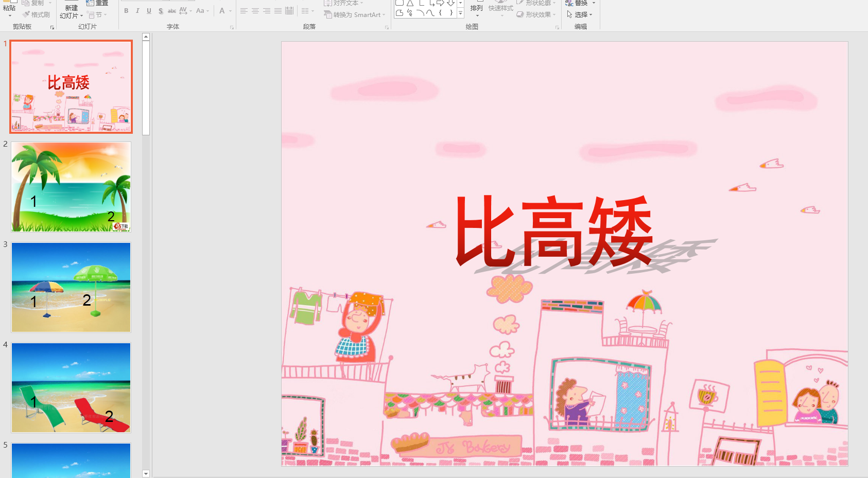
Task: Select slide 3 thumbnail showing beach umbrellas
Action: 71,287
